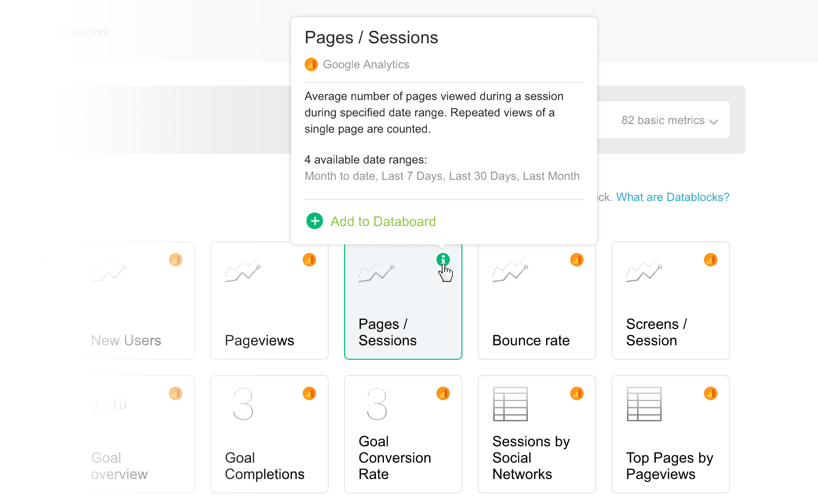The height and width of the screenshot is (504, 818).
Task: Click the table icon on Sessions by Social Networks
Action: pos(510,404)
